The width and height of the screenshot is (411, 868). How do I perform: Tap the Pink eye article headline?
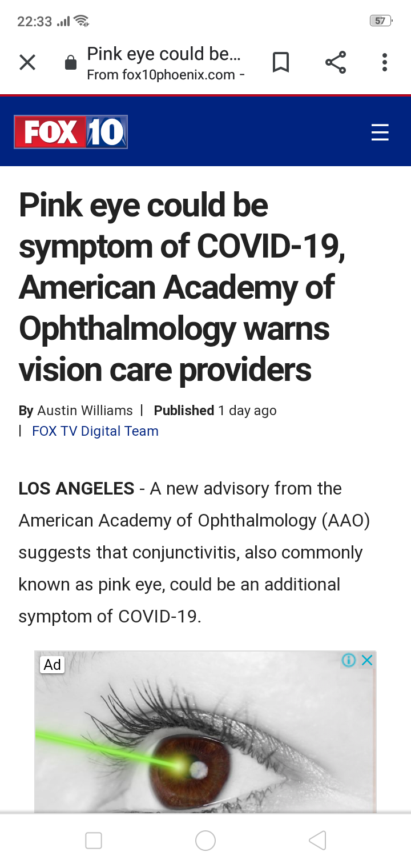(x=183, y=287)
